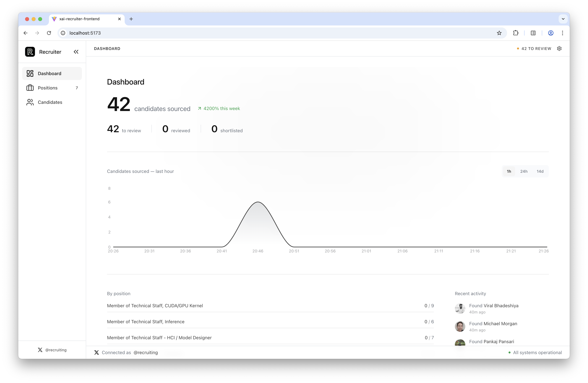Click the Inference position progress bar
This screenshot has width=588, height=383.
click(x=270, y=328)
